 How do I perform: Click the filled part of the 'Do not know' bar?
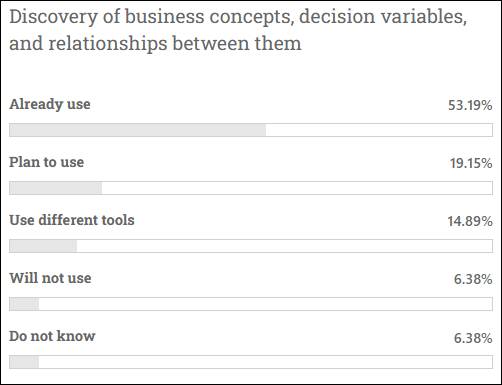click(24, 362)
